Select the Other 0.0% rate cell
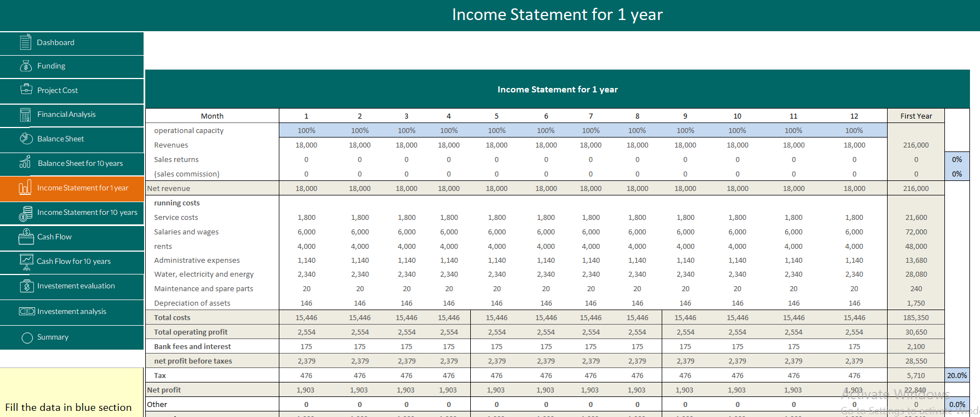This screenshot has width=980, height=417. pyautogui.click(x=957, y=404)
